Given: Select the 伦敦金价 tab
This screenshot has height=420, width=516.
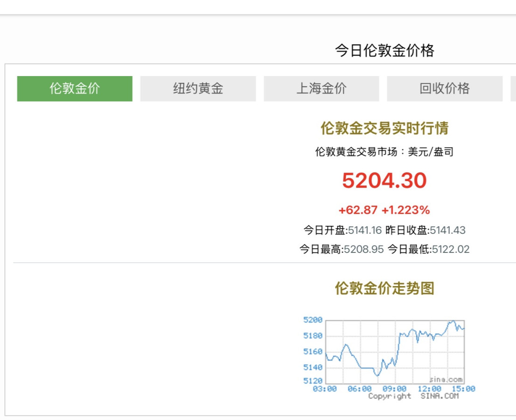Looking at the screenshot, I should pyautogui.click(x=75, y=89).
